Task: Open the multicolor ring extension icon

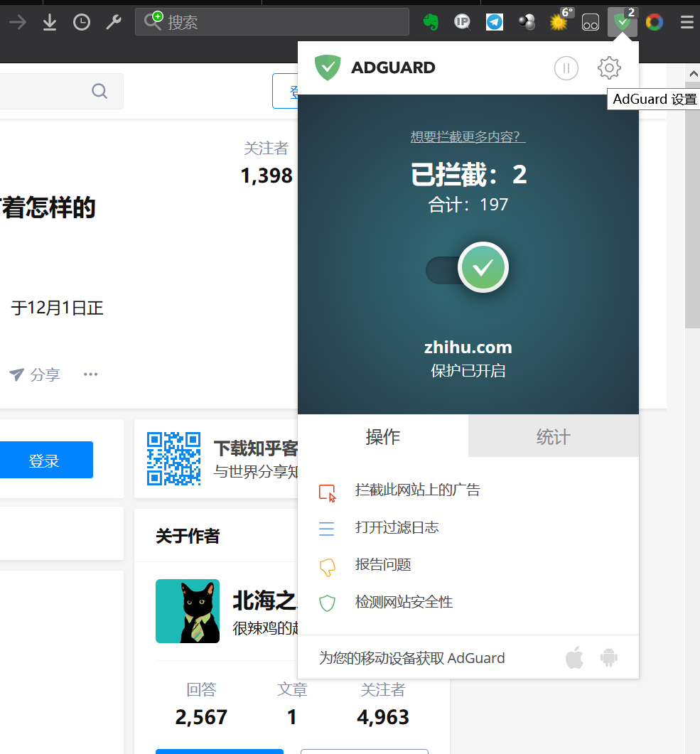Action: [655, 21]
